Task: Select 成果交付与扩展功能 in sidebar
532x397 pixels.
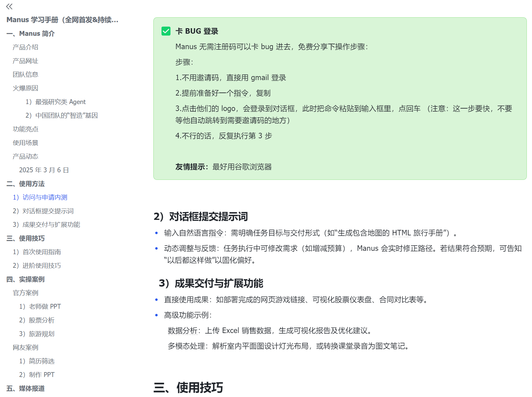Action: point(46,225)
